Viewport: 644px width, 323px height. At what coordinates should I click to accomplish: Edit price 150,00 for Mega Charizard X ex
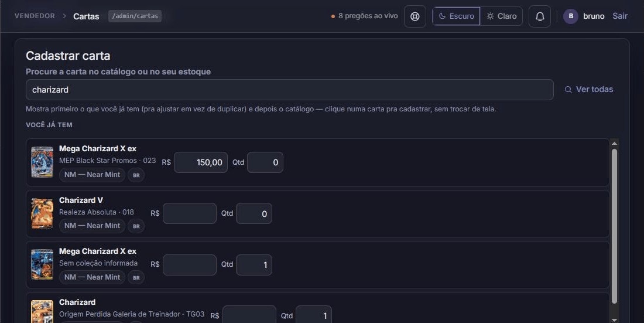click(x=200, y=162)
